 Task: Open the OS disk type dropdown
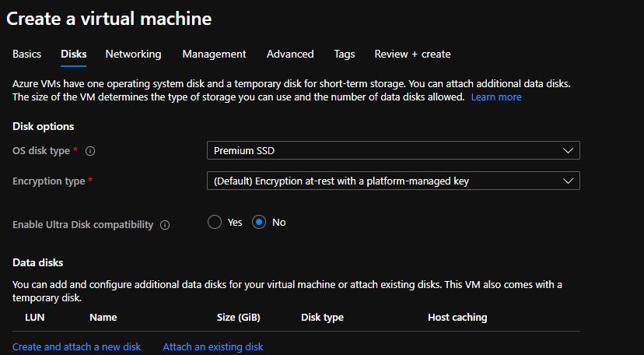pos(394,150)
